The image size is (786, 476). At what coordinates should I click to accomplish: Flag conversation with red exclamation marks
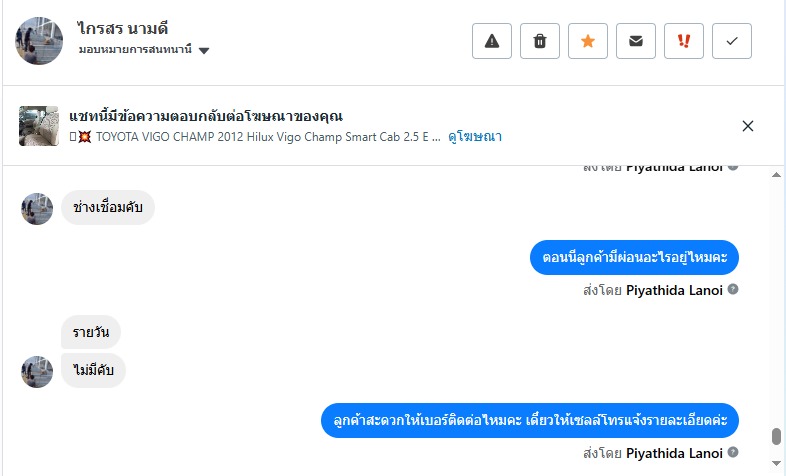[x=684, y=41]
